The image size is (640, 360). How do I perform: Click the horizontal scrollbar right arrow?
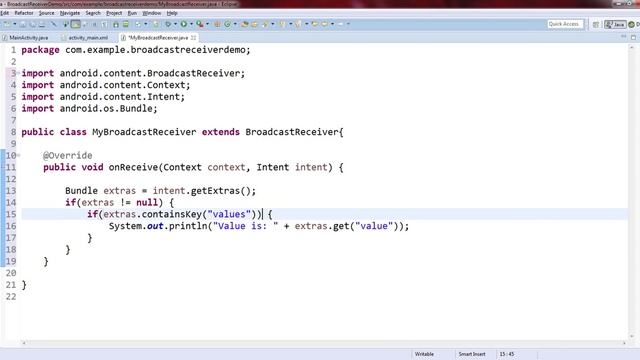(x=624, y=343)
